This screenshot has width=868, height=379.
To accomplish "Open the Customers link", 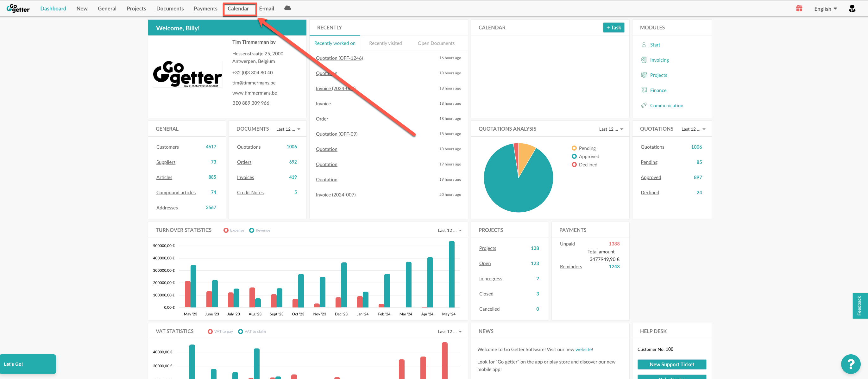I will tap(167, 147).
